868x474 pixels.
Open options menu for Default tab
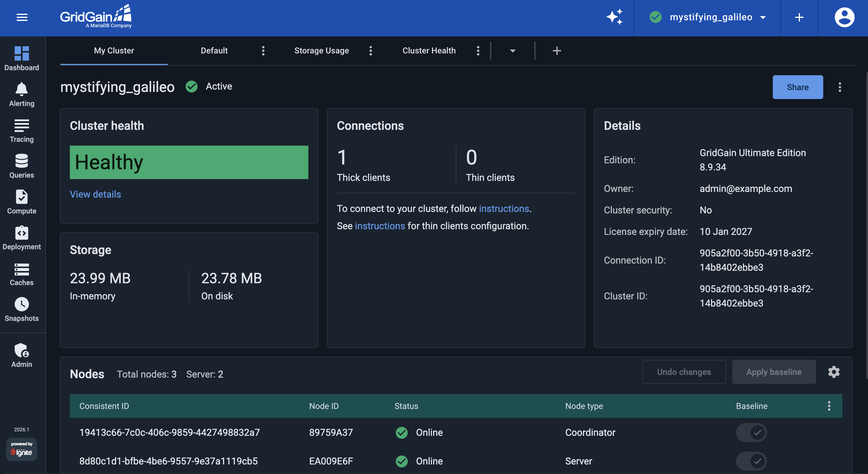pyautogui.click(x=263, y=50)
